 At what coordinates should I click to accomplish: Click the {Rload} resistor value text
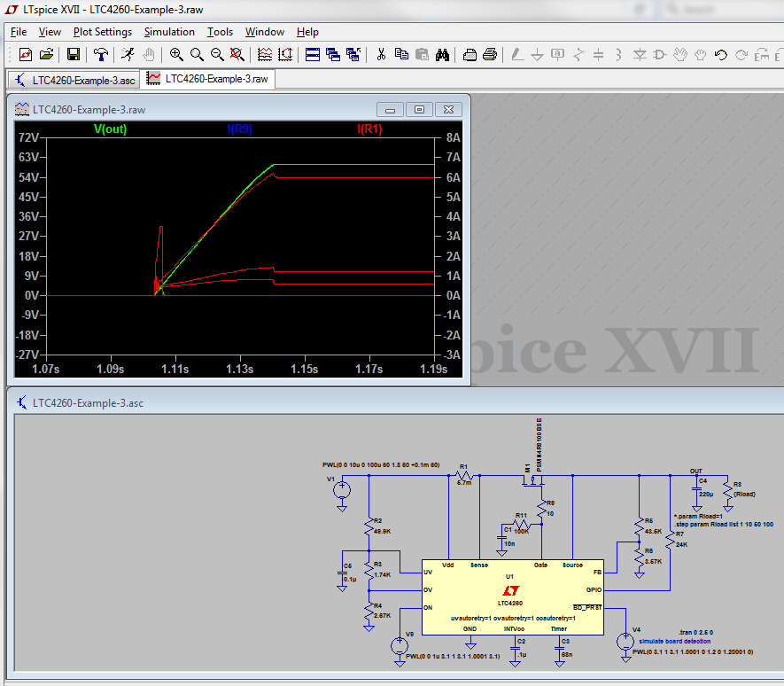tap(744, 494)
